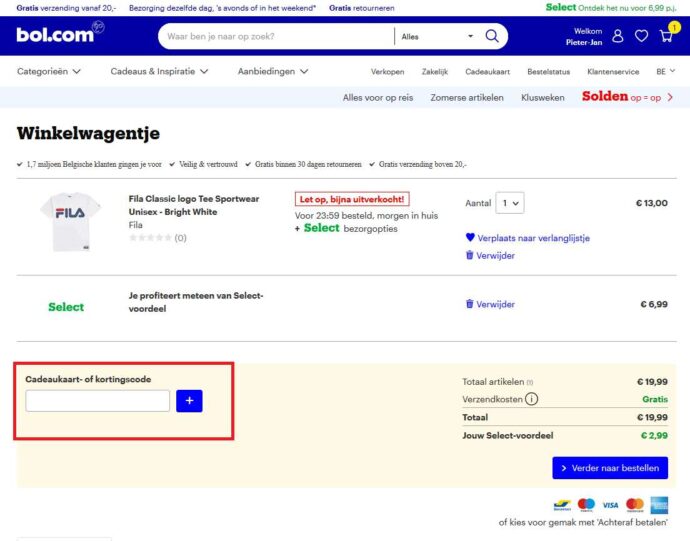Viewport: 690px width, 541px height.
Task: Expand the Aanbiedingen menu
Action: (273, 71)
